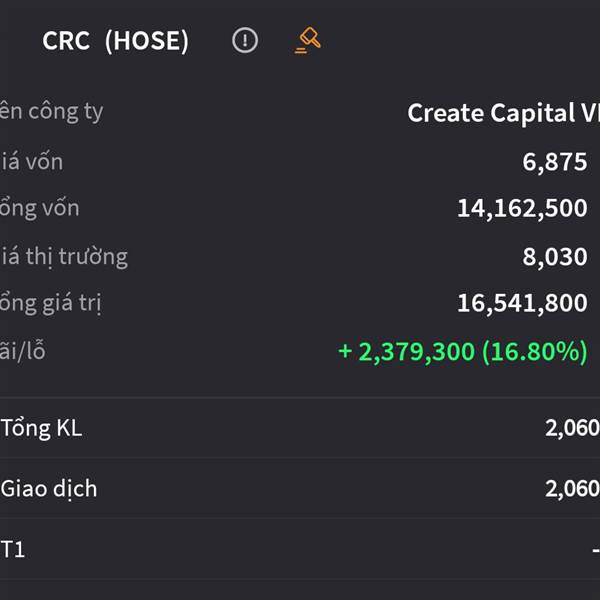Tap the green profit +2,379,300 (16.80%)
Image resolution: width=600 pixels, height=600 pixels.
(x=463, y=351)
